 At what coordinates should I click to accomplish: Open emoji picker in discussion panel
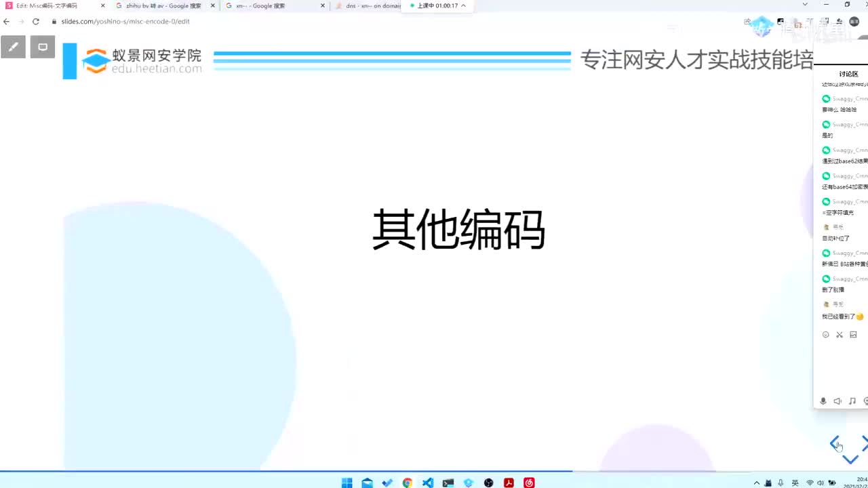click(825, 335)
